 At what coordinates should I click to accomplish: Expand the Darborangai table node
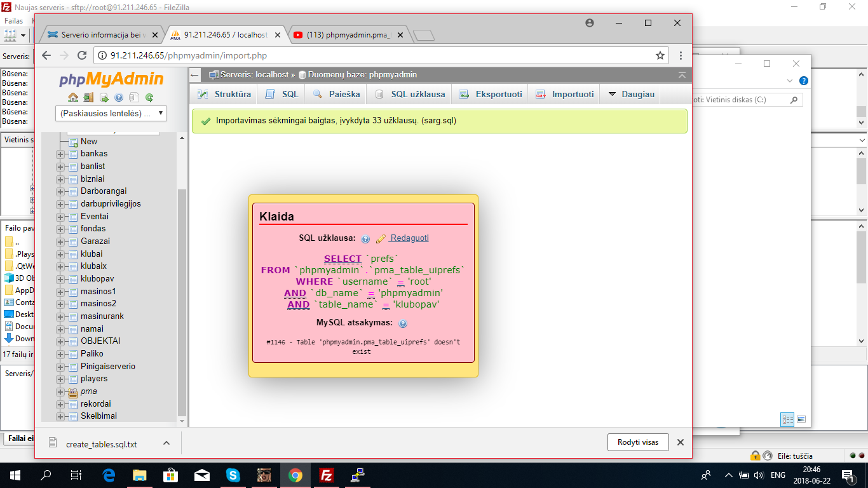60,191
